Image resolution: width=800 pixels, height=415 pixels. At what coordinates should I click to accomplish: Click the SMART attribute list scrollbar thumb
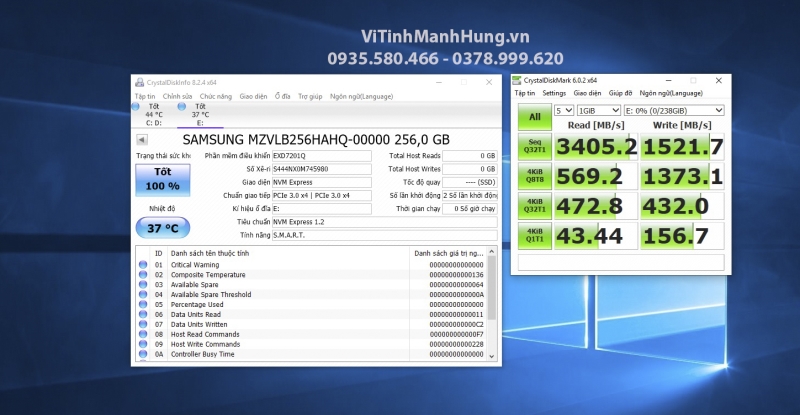coord(492,288)
